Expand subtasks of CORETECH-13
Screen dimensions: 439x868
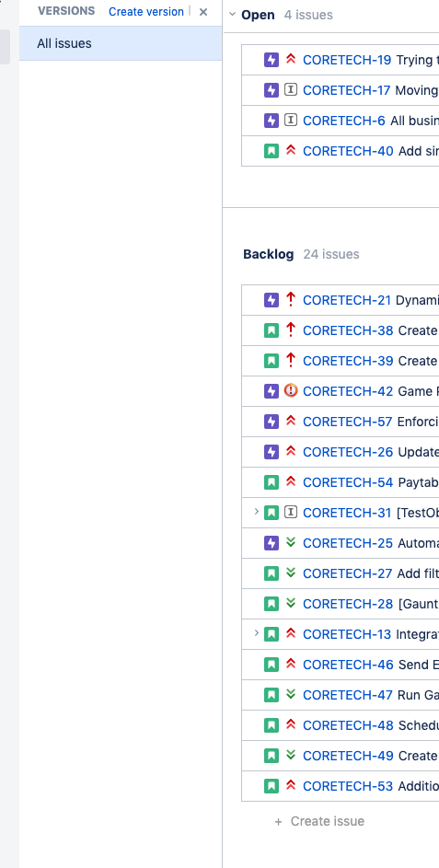point(257,633)
